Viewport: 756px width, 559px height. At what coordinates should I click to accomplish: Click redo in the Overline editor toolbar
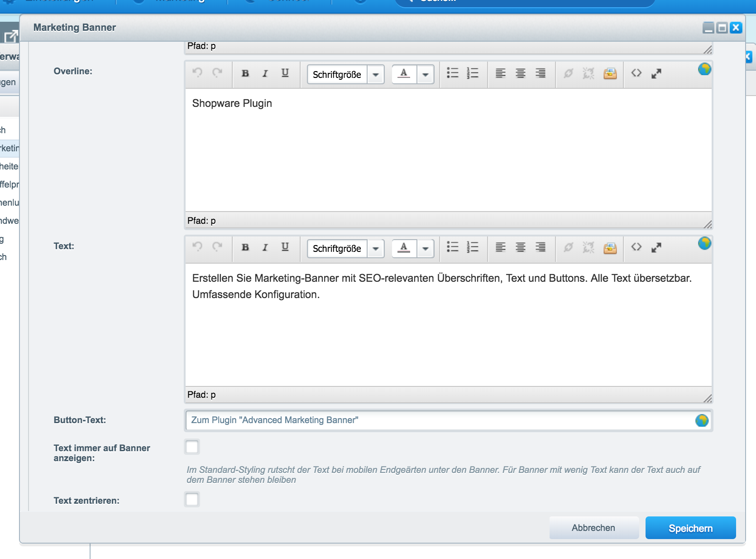point(218,72)
